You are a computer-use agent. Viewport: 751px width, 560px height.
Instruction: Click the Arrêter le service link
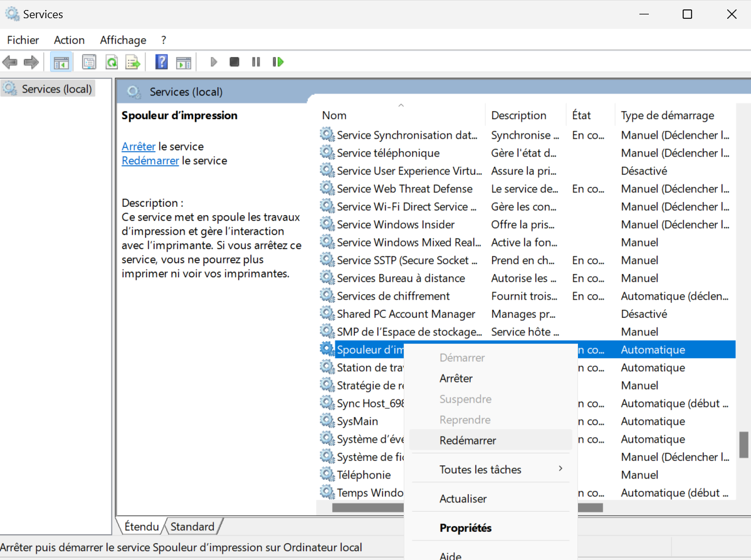139,147
